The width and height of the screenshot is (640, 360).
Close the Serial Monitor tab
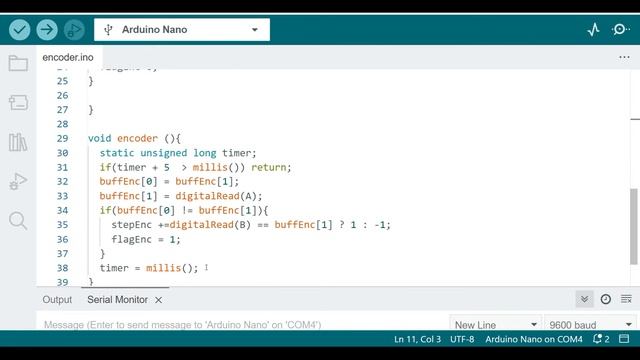coord(158,300)
